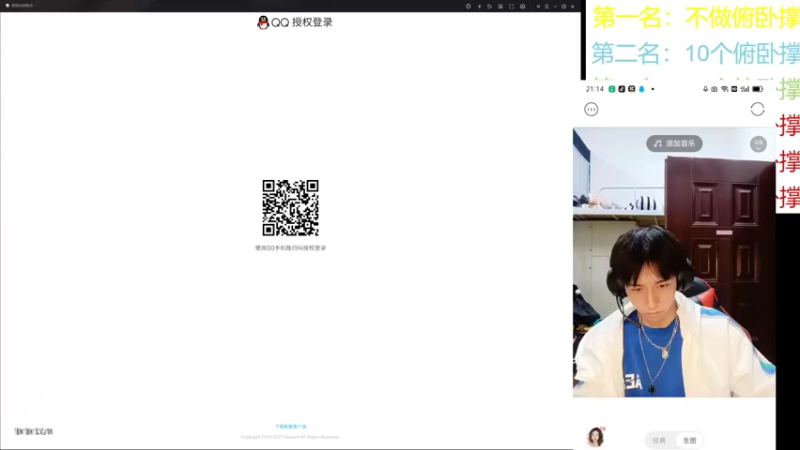
Task: Tap the Add Music pill button
Action: (x=674, y=143)
